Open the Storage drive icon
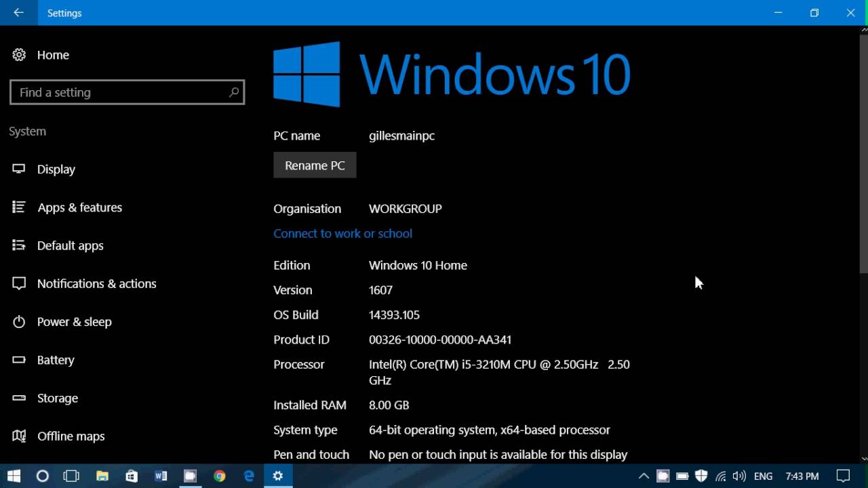The width and height of the screenshot is (868, 488). point(19,398)
